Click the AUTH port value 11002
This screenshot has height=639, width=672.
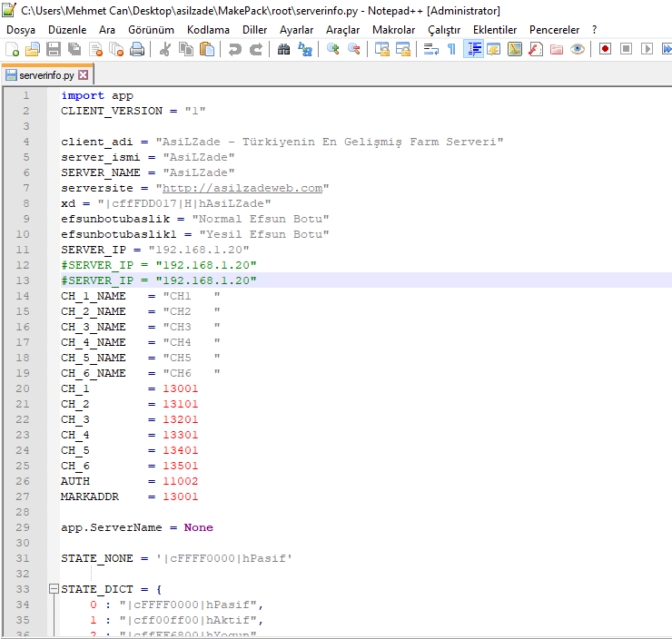click(x=181, y=481)
